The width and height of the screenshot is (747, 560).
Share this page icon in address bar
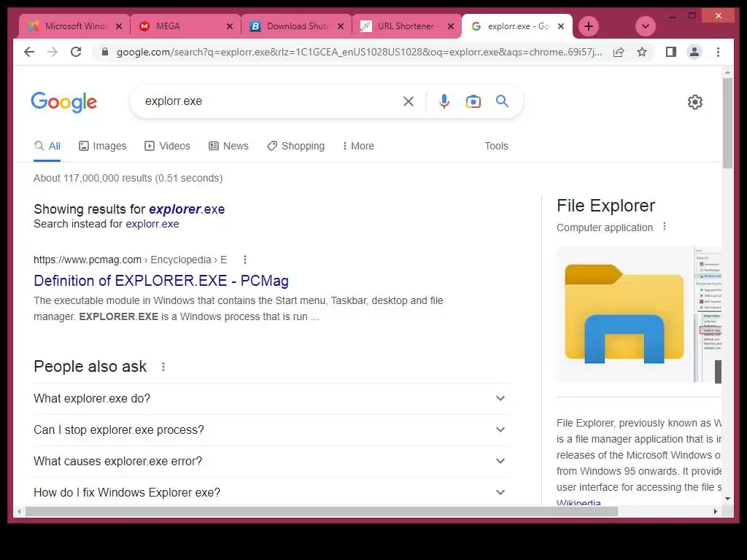click(619, 52)
